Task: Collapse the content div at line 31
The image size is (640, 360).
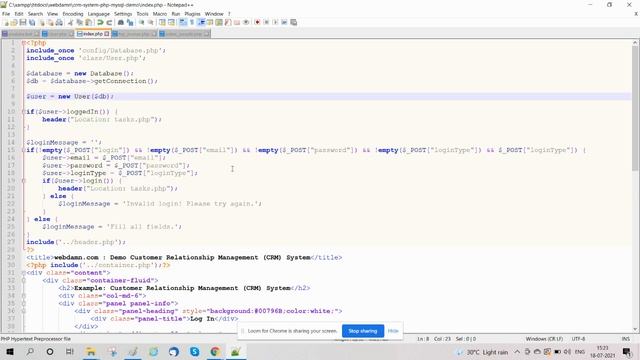Action: (24, 273)
